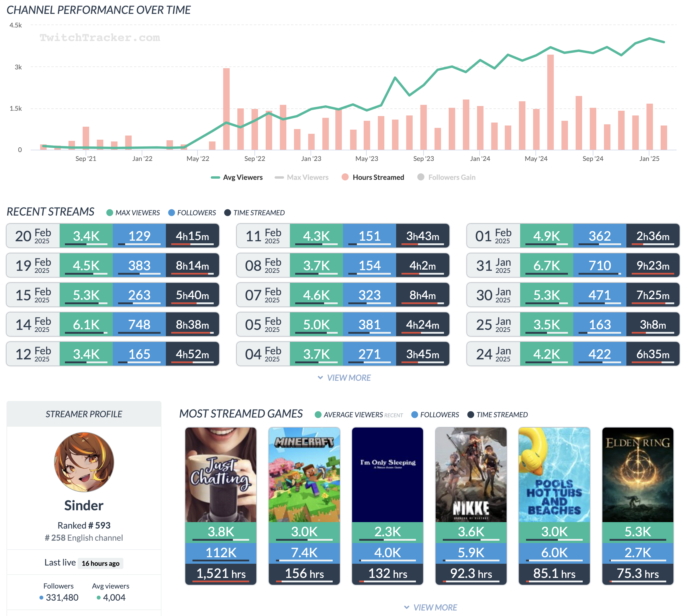Click the Sinder streamer name

(84, 506)
